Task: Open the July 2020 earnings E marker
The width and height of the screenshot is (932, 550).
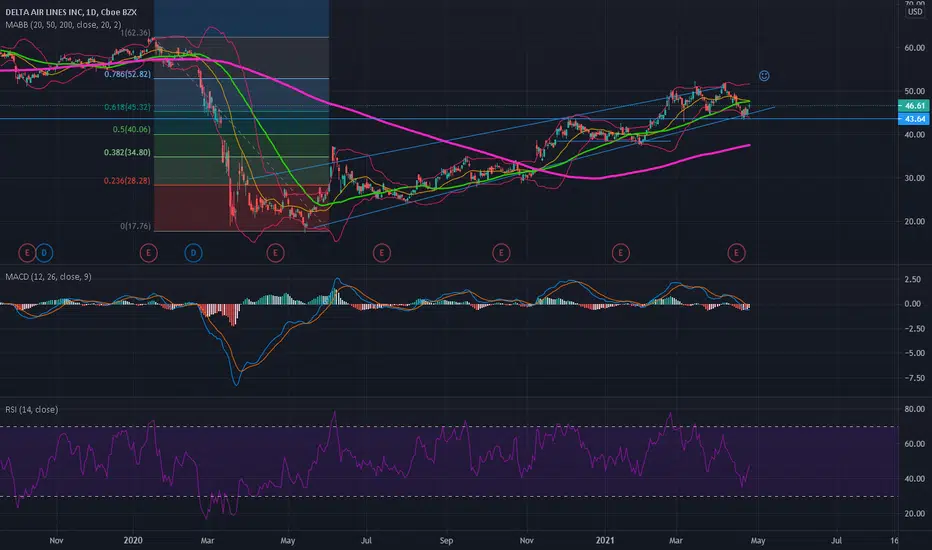Action: (x=382, y=253)
